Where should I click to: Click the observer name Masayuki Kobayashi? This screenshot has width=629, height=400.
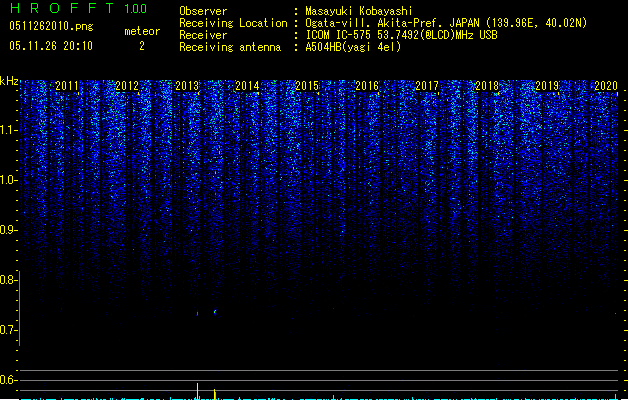[359, 11]
